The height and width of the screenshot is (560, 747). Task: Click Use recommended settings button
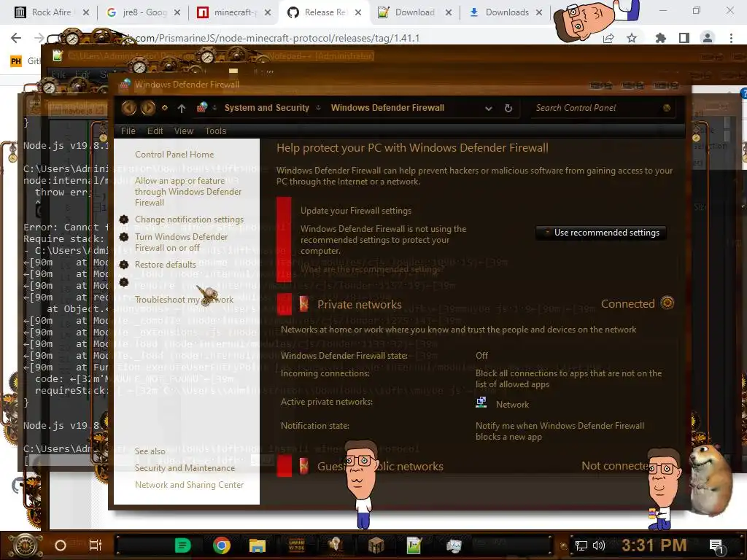(601, 233)
